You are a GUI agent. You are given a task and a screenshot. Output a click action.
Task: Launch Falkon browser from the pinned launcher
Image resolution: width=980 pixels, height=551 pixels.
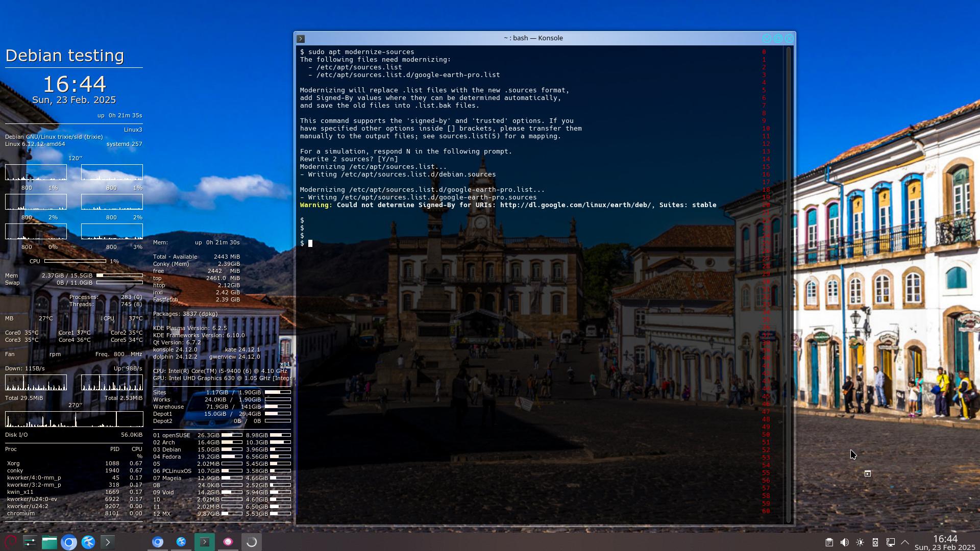(88, 542)
